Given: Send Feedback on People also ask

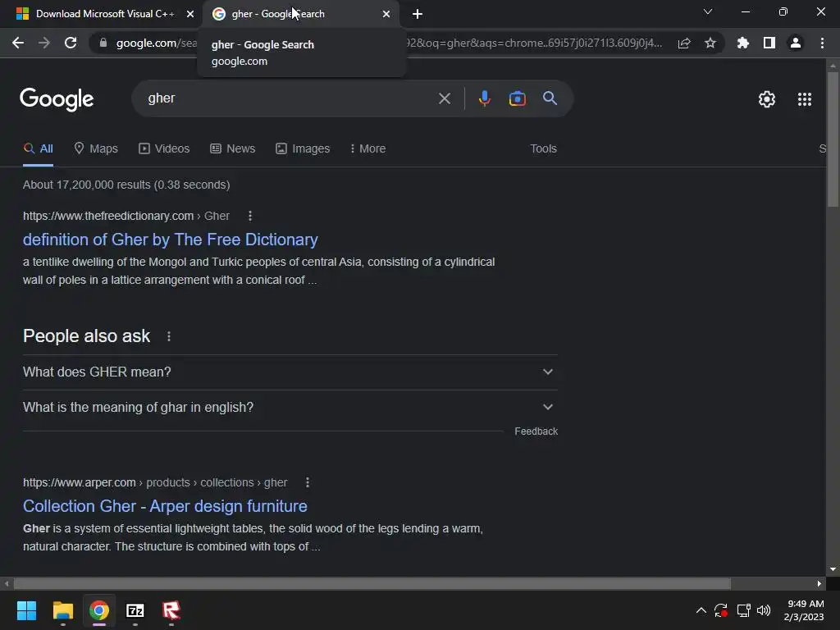Looking at the screenshot, I should (536, 431).
